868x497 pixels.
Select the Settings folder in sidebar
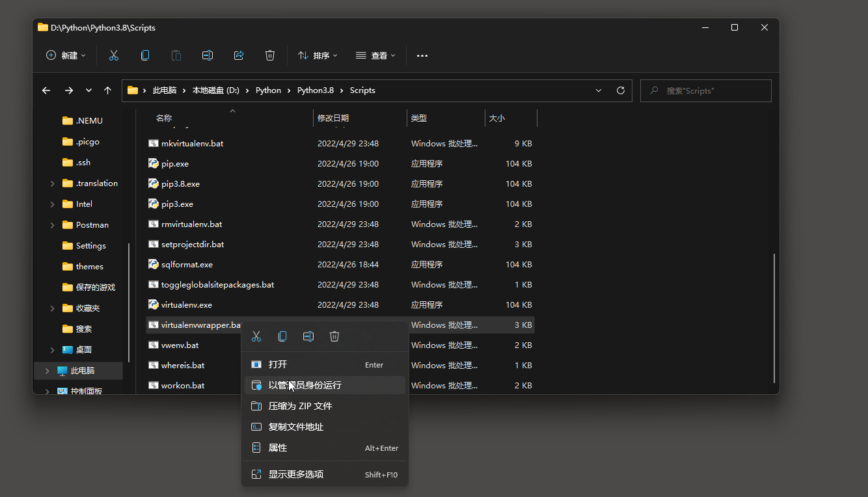pos(79,246)
